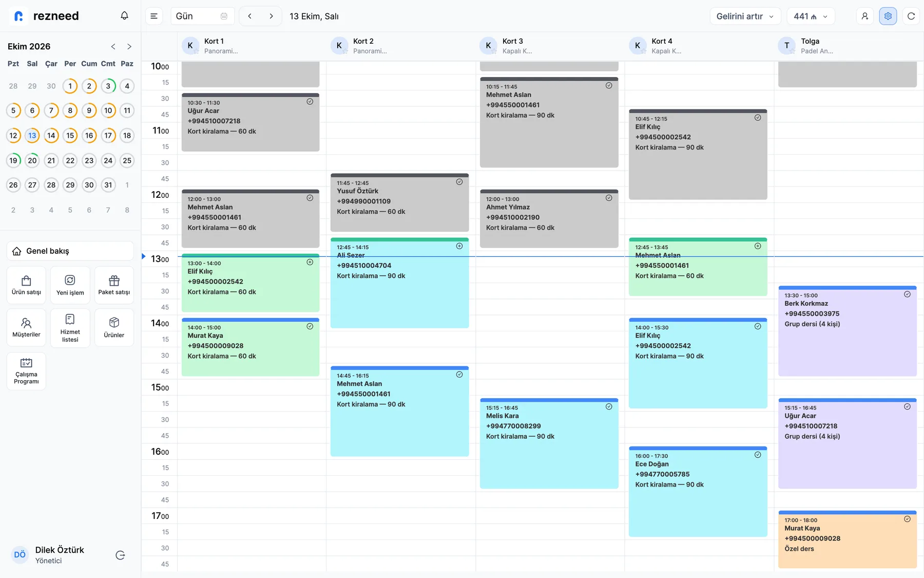The image size is (924, 578).
Task: Log out using icon beside Dilek Öztürk
Action: point(121,555)
